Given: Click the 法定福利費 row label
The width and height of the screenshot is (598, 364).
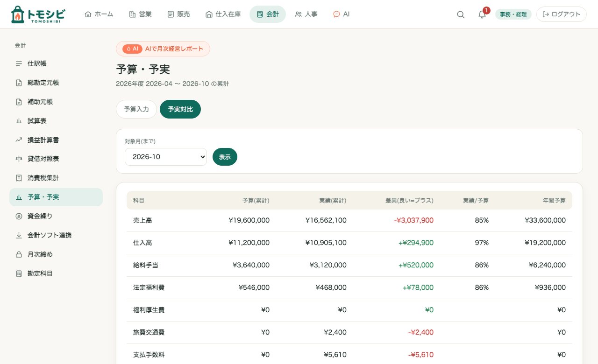Looking at the screenshot, I should pyautogui.click(x=149, y=287).
